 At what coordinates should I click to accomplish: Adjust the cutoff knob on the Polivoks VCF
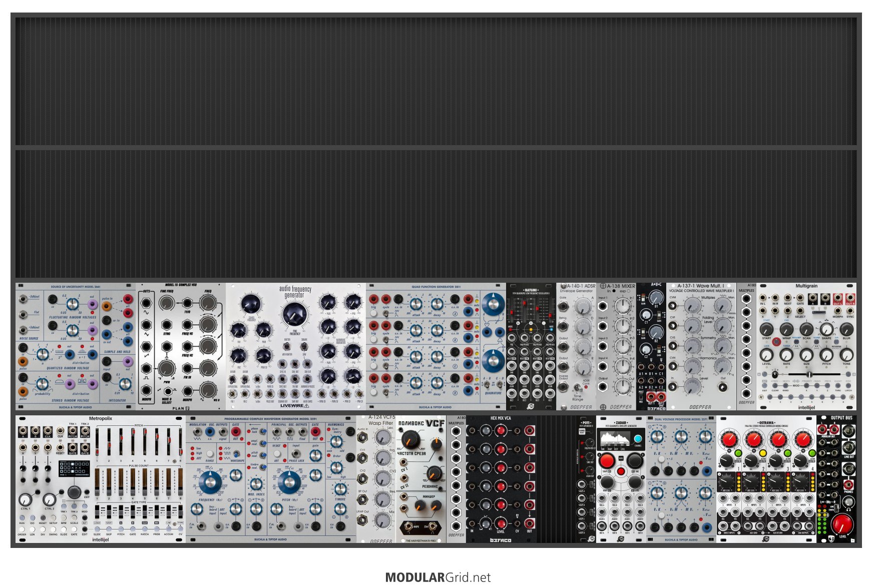tap(411, 439)
